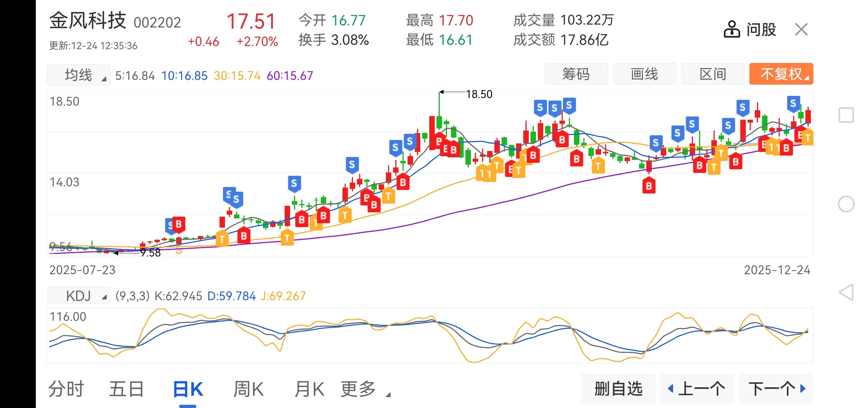Switch to 周K tab
Viewport: 868px width, 408px height.
coord(248,389)
